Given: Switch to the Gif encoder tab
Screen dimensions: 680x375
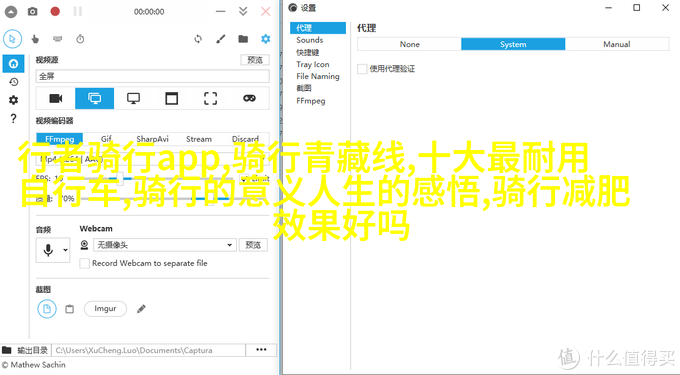Looking at the screenshot, I should coord(106,139).
